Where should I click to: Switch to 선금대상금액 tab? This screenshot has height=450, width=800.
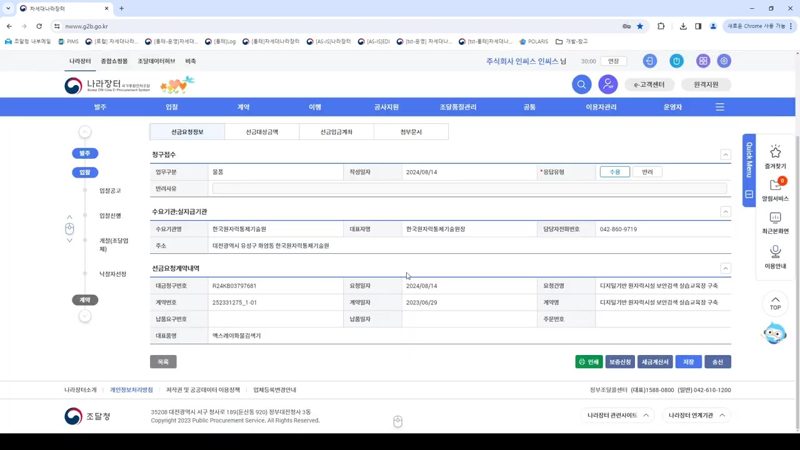point(262,132)
